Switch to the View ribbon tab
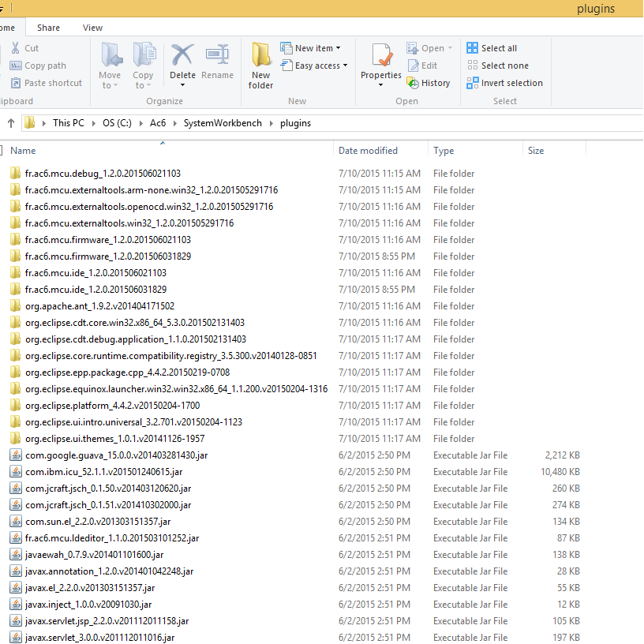This screenshot has width=644, height=644. [92, 28]
